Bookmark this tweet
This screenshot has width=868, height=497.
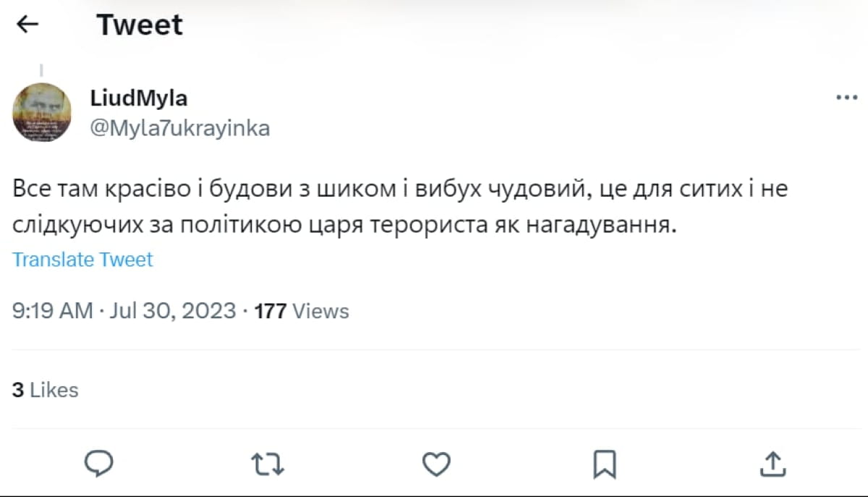tap(604, 464)
